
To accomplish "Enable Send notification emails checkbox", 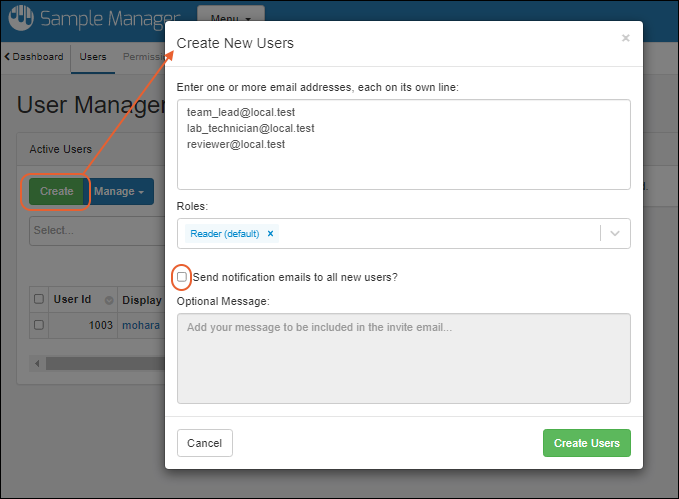I will pos(182,277).
